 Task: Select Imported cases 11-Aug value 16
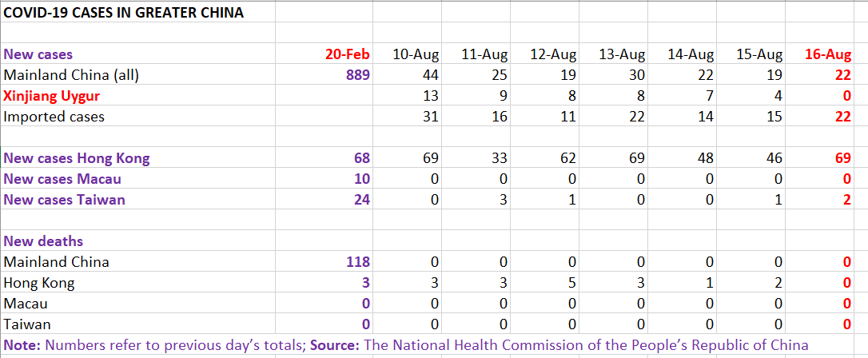click(x=498, y=117)
